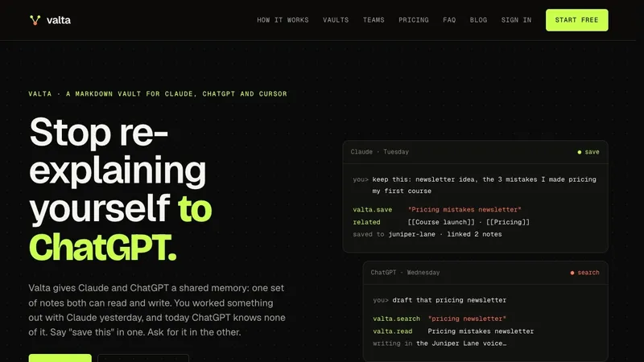This screenshot has width=644, height=362.
Task: Open the How It Works page
Action: pos(283,20)
